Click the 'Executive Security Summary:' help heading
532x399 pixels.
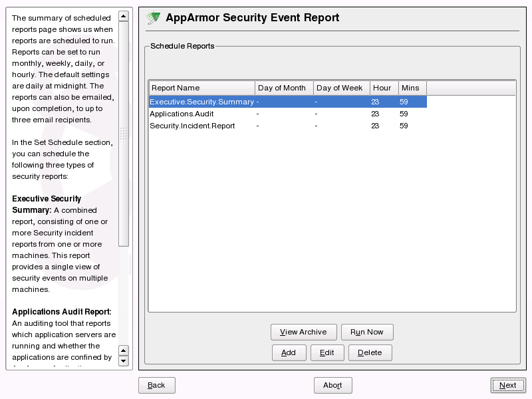(x=47, y=204)
